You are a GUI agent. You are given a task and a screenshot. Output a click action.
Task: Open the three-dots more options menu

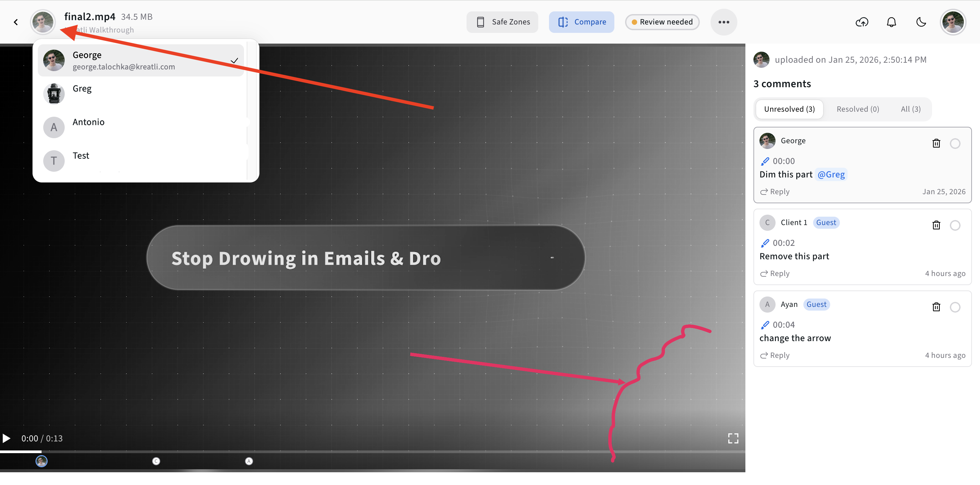tap(724, 22)
